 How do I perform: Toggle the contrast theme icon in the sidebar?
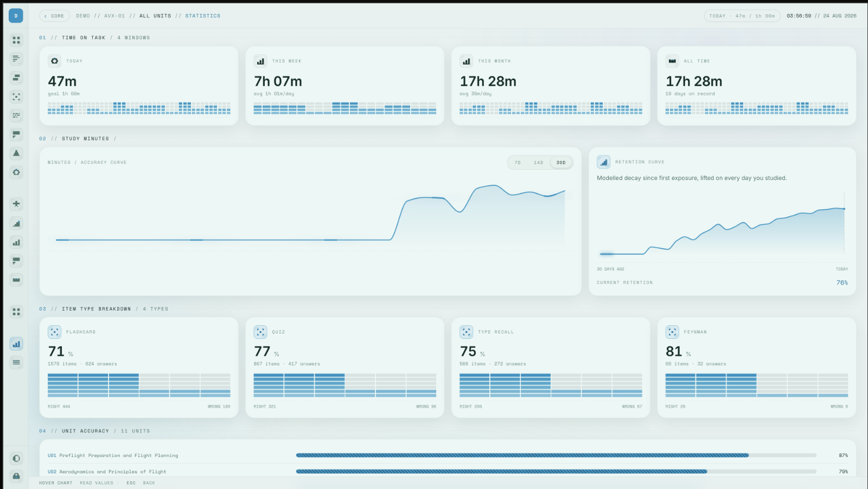click(x=16, y=458)
